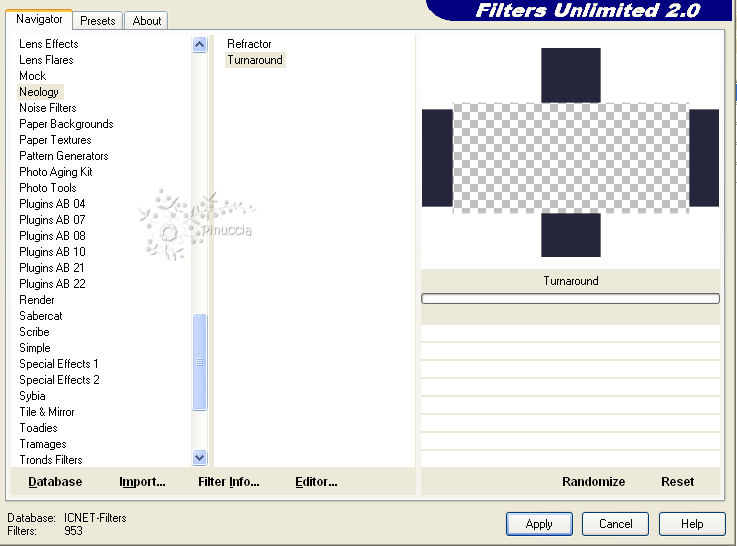The height and width of the screenshot is (546, 737).
Task: Select the Sybia category
Action: click(32, 395)
